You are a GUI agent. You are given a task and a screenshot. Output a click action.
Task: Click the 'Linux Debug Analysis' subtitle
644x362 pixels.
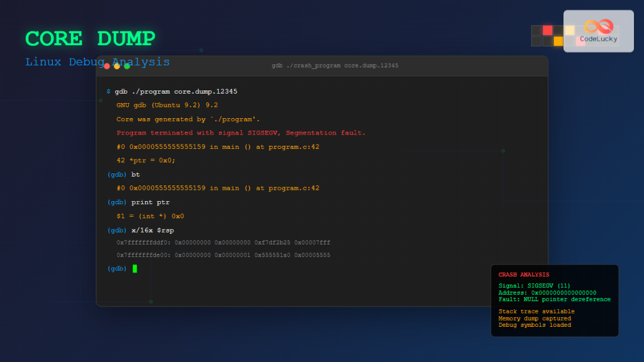coord(97,62)
